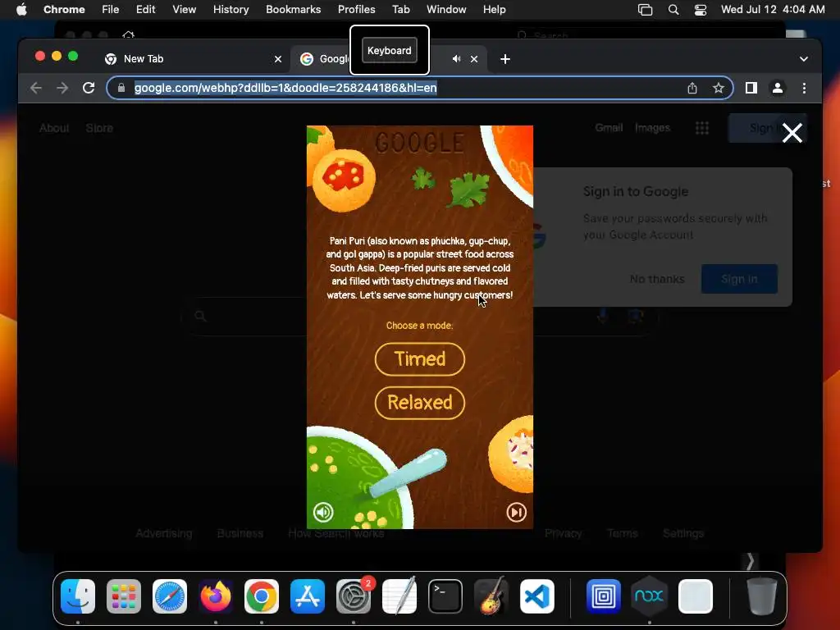
Task: Open App Store from the dock
Action: pos(308,596)
